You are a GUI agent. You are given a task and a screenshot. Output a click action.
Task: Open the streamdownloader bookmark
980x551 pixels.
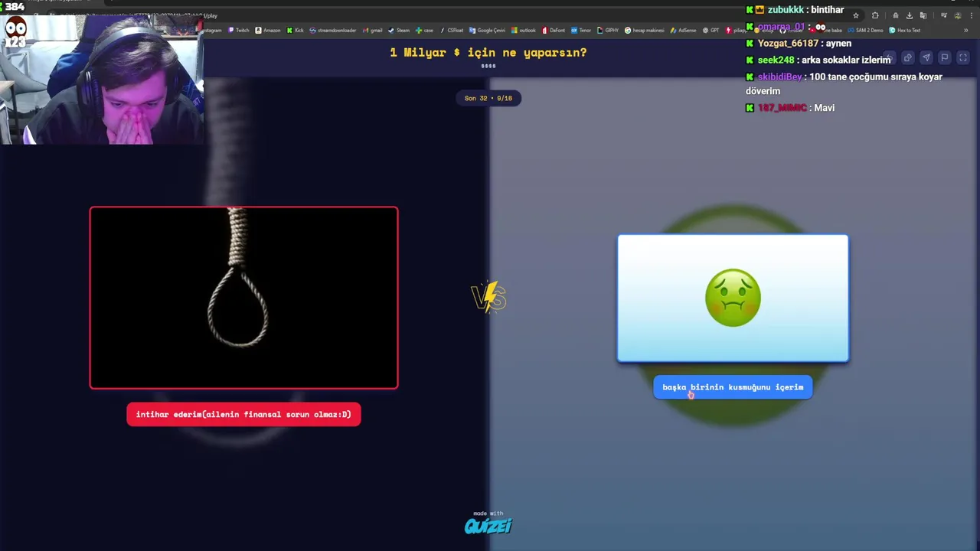(x=333, y=31)
